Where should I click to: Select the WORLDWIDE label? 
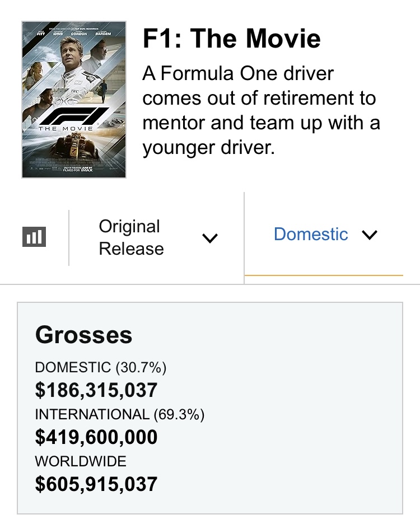pos(81,461)
